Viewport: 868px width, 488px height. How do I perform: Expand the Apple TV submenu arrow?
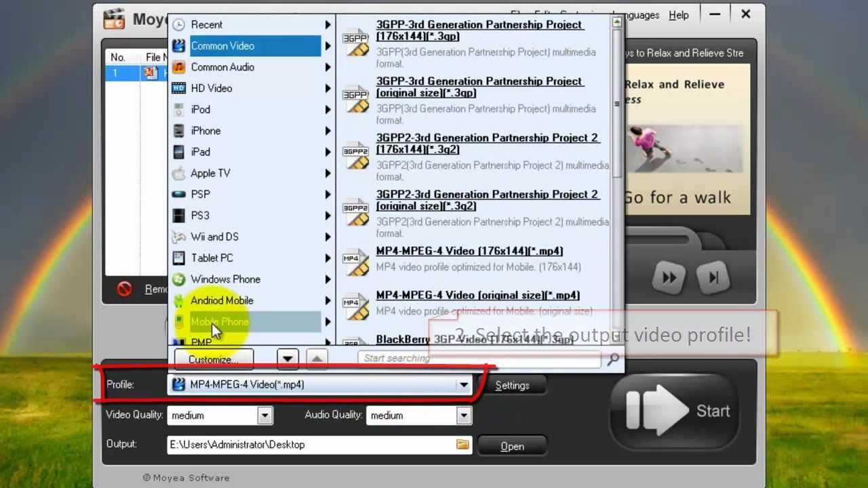(x=328, y=173)
